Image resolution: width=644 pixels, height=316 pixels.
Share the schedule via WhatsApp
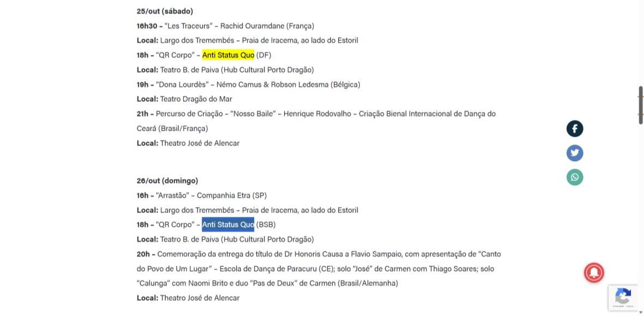[575, 177]
